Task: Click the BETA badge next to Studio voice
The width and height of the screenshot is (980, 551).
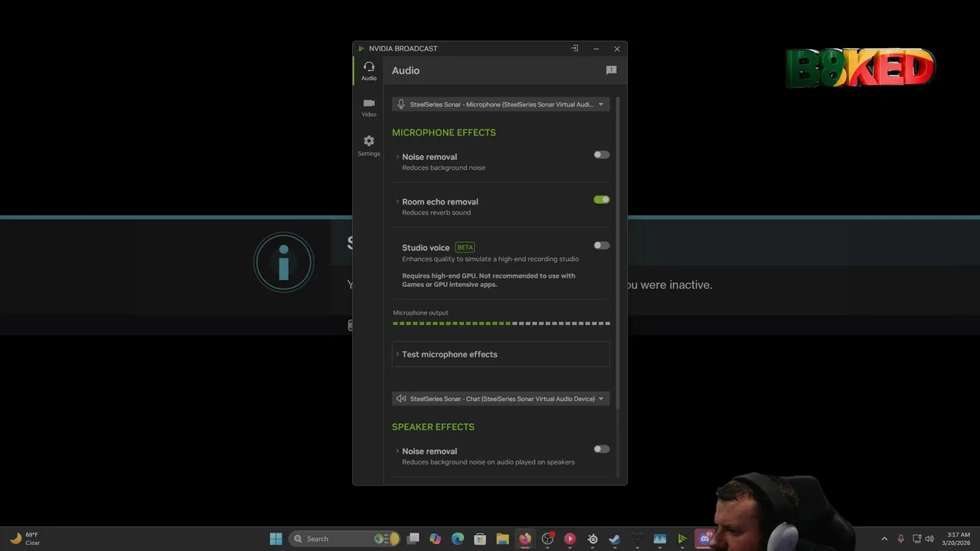Action: (x=465, y=247)
